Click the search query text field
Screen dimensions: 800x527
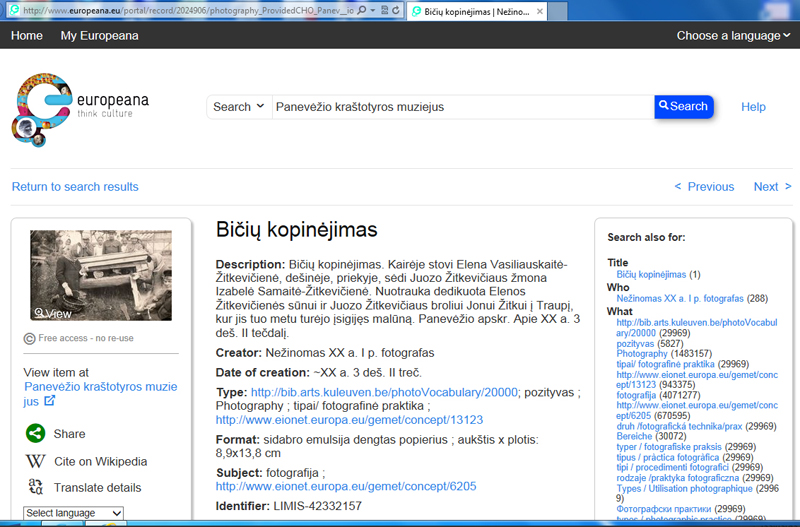tap(462, 107)
